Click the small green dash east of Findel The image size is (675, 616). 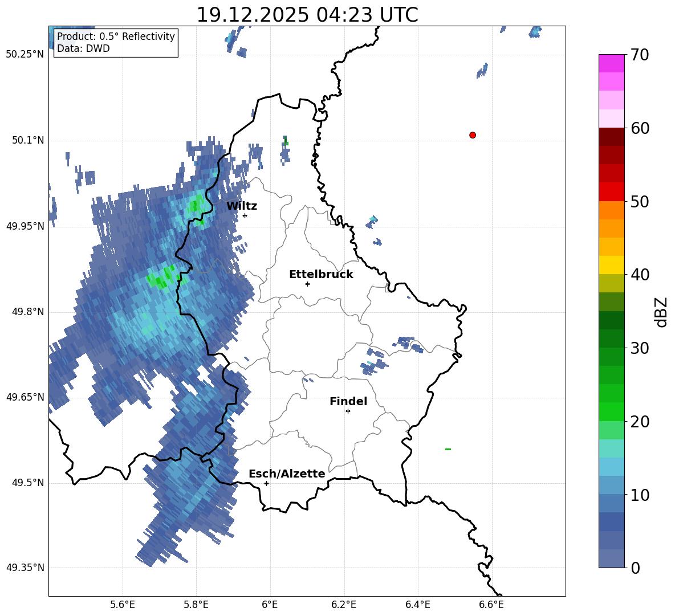[x=448, y=449]
